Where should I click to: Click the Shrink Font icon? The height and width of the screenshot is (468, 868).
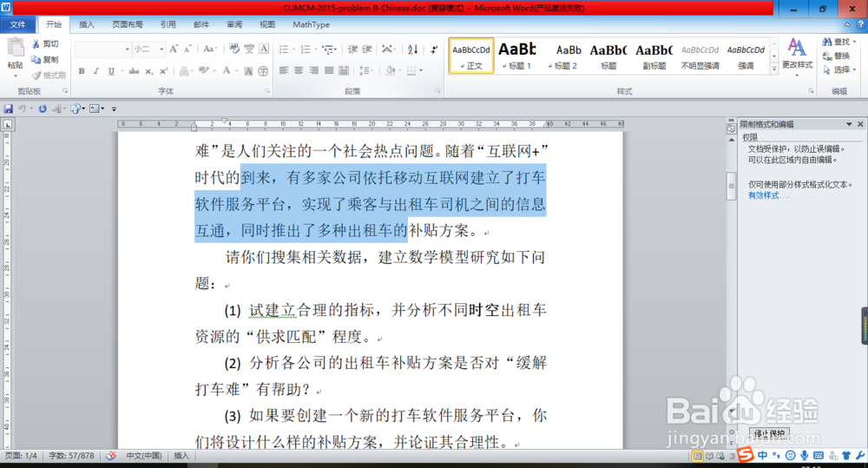pos(188,49)
